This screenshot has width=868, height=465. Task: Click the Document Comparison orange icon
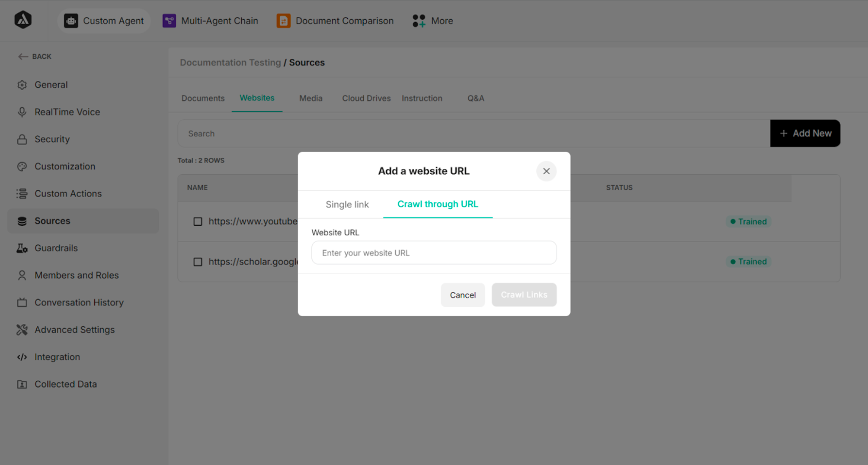283,21
